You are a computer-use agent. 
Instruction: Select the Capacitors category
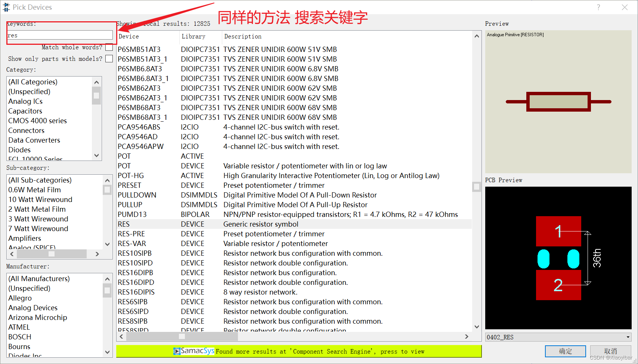25,111
